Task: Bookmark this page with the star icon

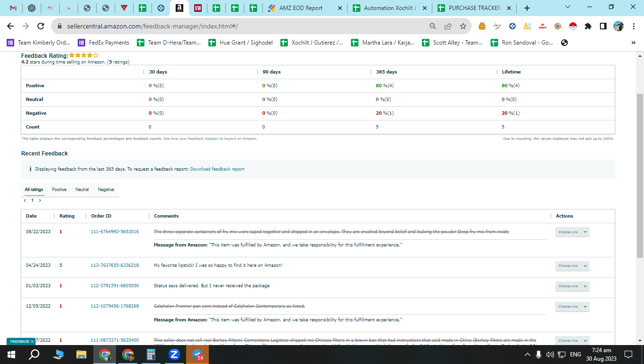Action: tap(463, 27)
